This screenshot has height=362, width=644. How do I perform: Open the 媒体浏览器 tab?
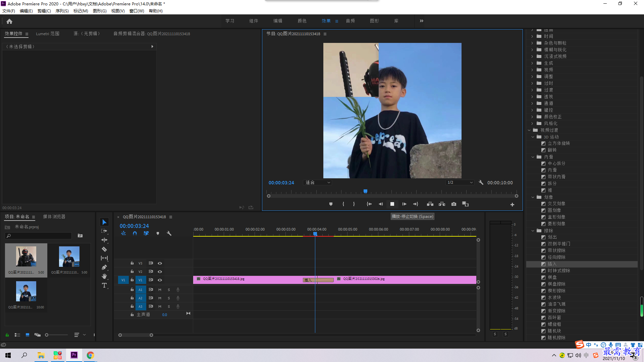(x=54, y=217)
